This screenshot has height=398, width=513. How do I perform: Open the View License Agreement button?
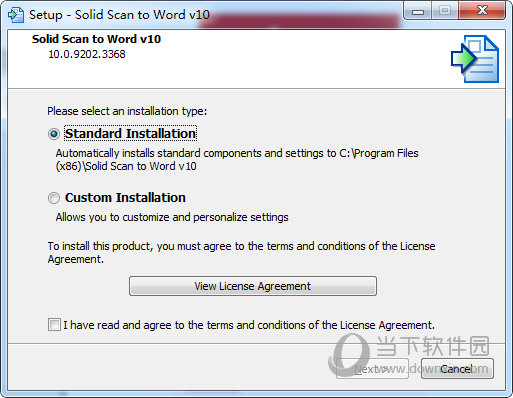coord(253,286)
